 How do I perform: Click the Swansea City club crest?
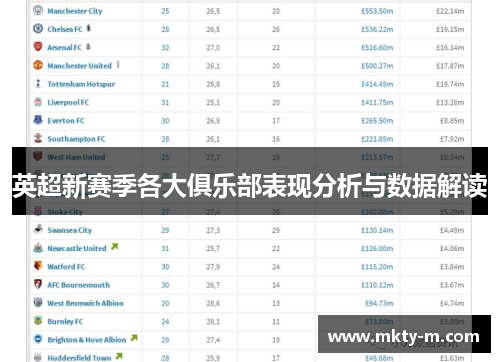(x=38, y=229)
